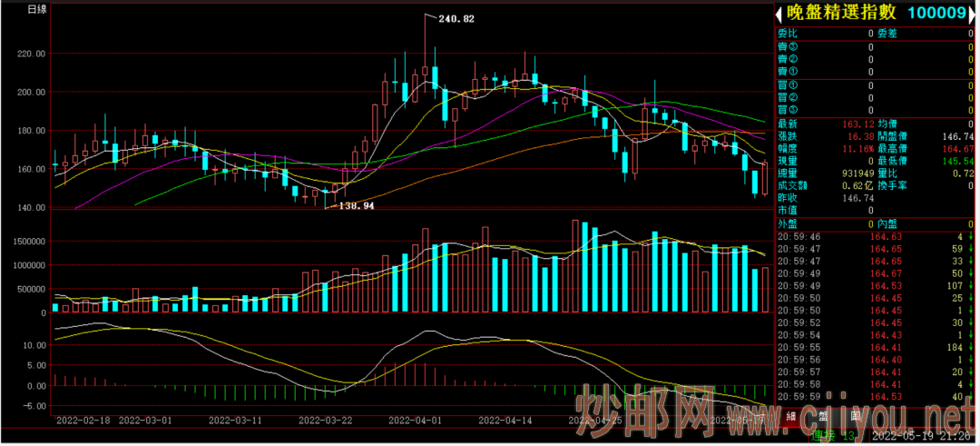Click the 總量 value 931949
The image size is (980, 446).
[x=857, y=173]
